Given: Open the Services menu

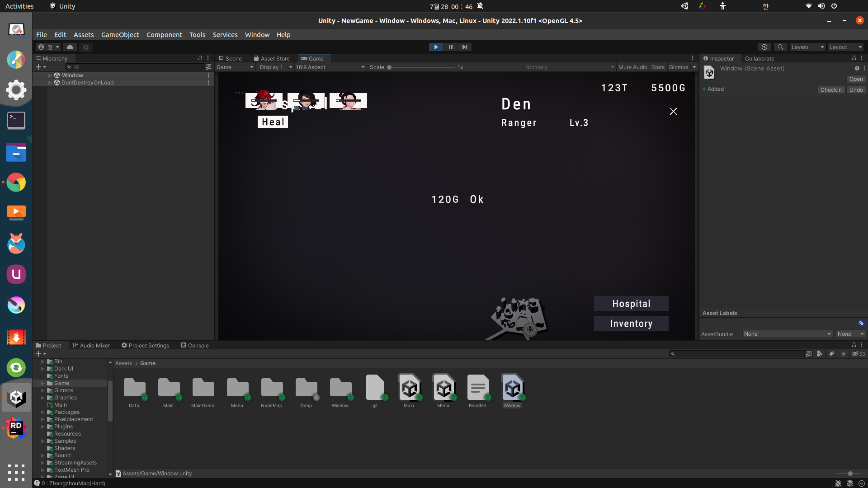Looking at the screenshot, I should pos(225,35).
